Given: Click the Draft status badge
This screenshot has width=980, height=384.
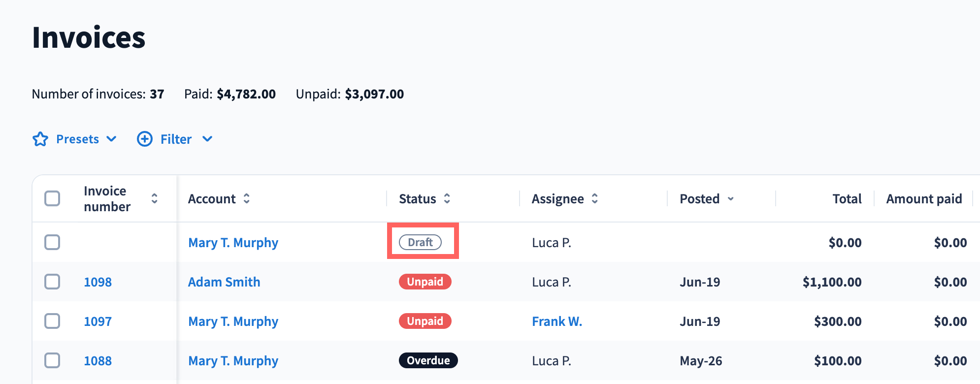Looking at the screenshot, I should [x=420, y=242].
